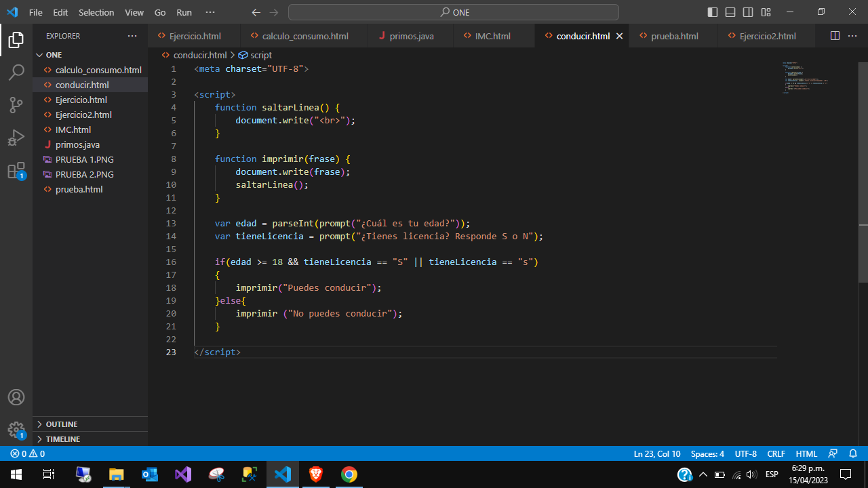Viewport: 868px width, 488px height.
Task: Open the View menu
Action: pyautogui.click(x=134, y=12)
